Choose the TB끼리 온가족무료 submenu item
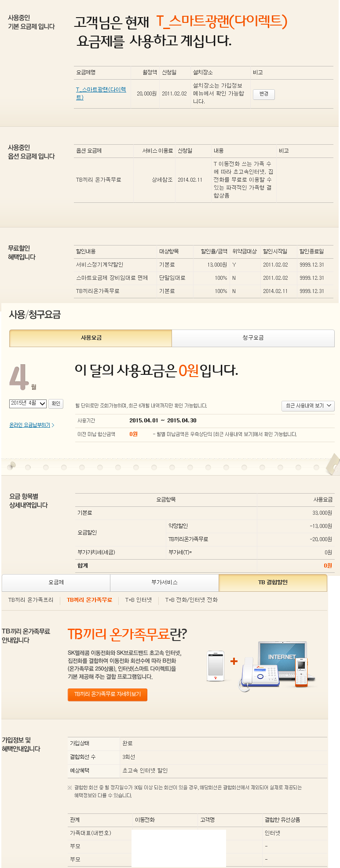This screenshot has height=868, width=340. click(89, 600)
